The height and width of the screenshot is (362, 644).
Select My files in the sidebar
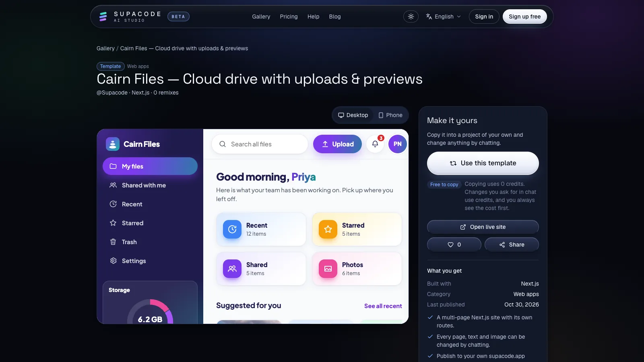[x=150, y=166]
